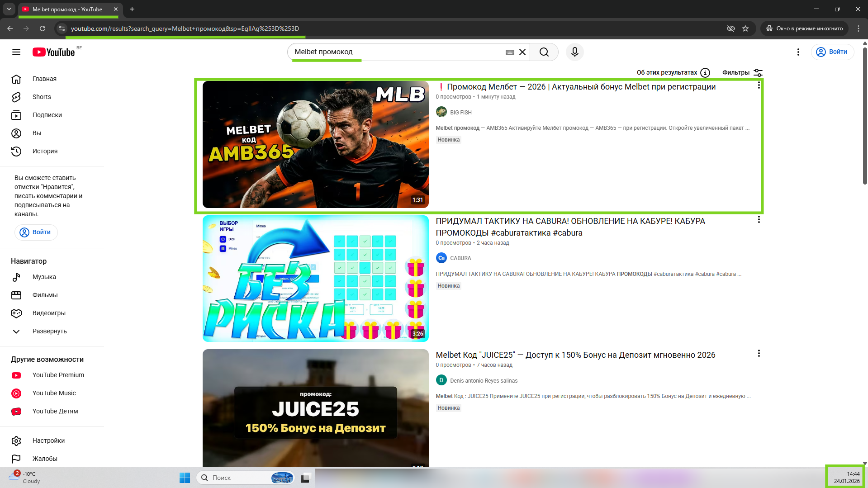This screenshot has width=868, height=488.
Task: Open the YouTube settings three-dot menu in header
Action: [x=798, y=52]
